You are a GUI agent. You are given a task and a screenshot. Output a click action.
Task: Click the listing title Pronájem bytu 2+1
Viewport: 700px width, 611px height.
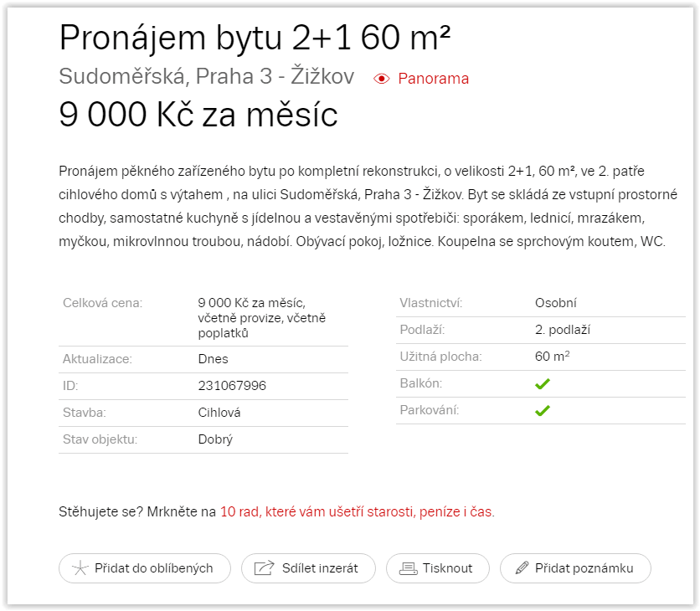click(255, 38)
